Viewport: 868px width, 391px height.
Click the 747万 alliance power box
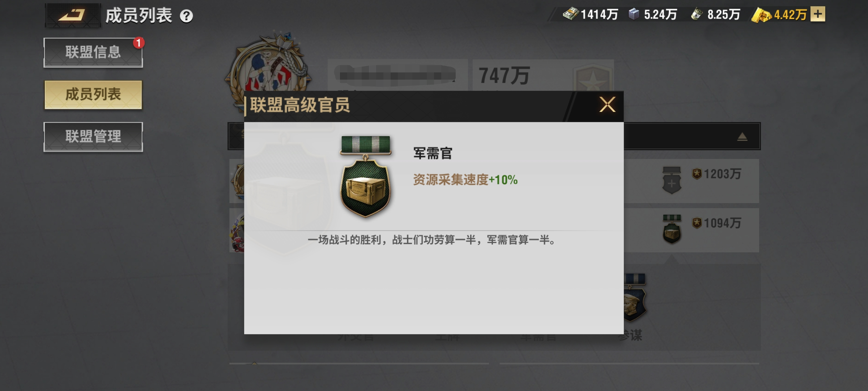[543, 75]
